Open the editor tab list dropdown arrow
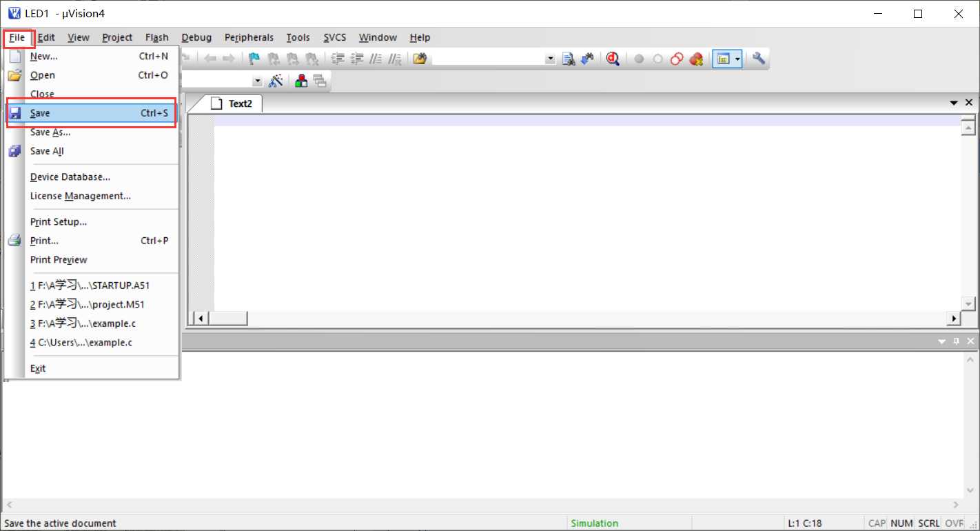The height and width of the screenshot is (531, 980). [x=955, y=103]
